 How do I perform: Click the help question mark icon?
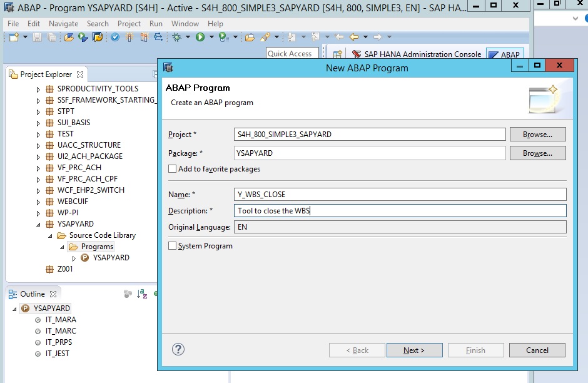(x=178, y=349)
